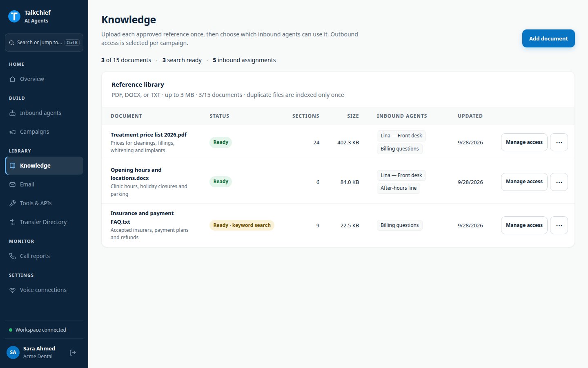Screen dimensions: 588x368
Task: Click the Document column header
Action: 127,116
